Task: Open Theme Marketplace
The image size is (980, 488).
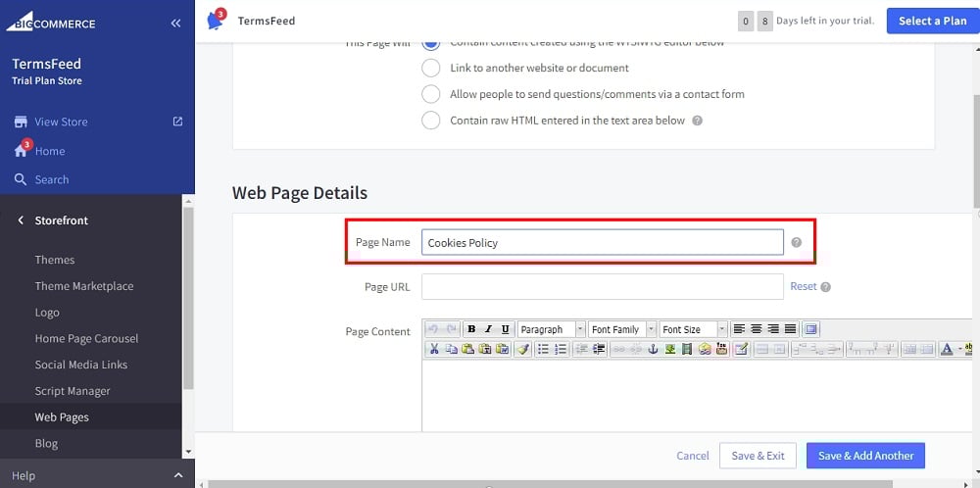Action: click(x=84, y=286)
